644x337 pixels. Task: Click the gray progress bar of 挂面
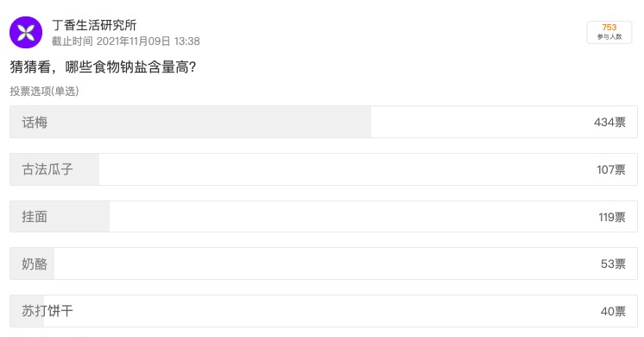click(60, 217)
